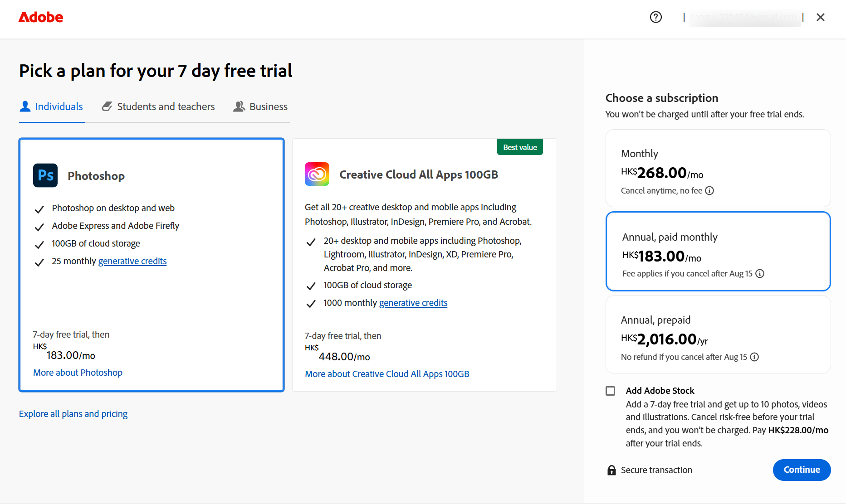Select Creative Cloud All Apps 100GB plan
This screenshot has width=846, height=504.
pyautogui.click(x=425, y=265)
